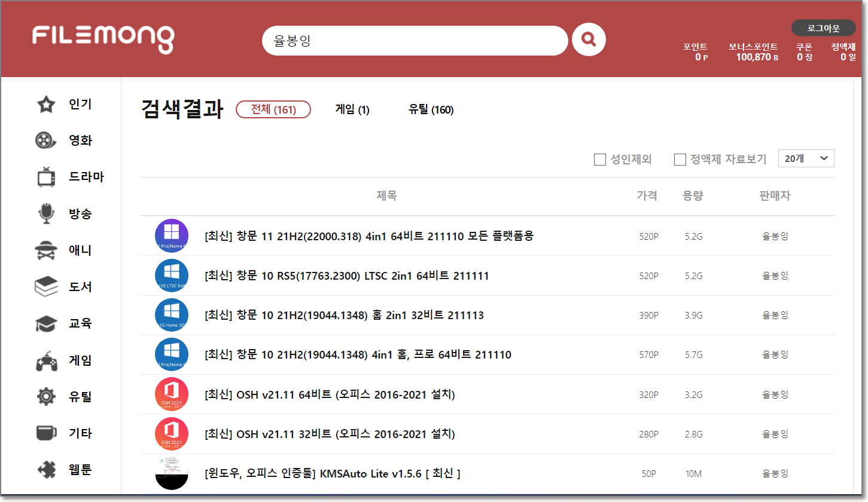Open KMSAuto Lite v1.5.6 title

pyautogui.click(x=333, y=474)
